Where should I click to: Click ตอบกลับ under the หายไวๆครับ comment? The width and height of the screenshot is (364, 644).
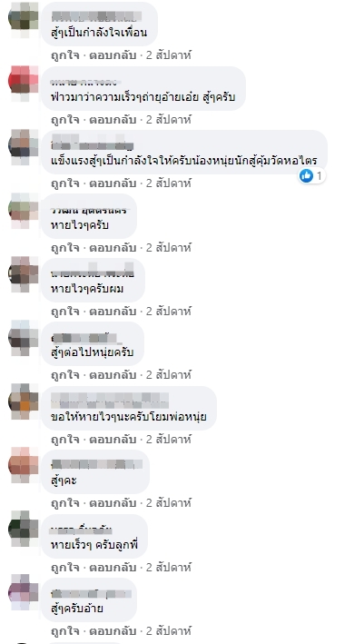pos(113,248)
